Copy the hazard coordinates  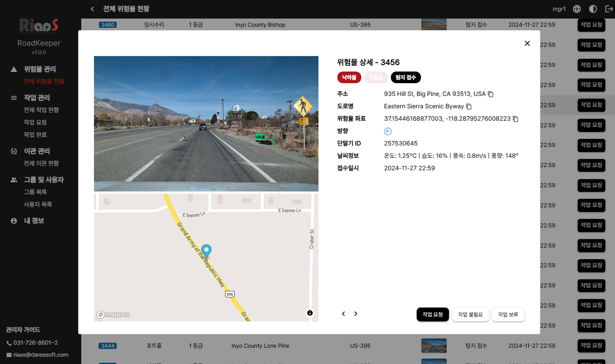click(515, 119)
